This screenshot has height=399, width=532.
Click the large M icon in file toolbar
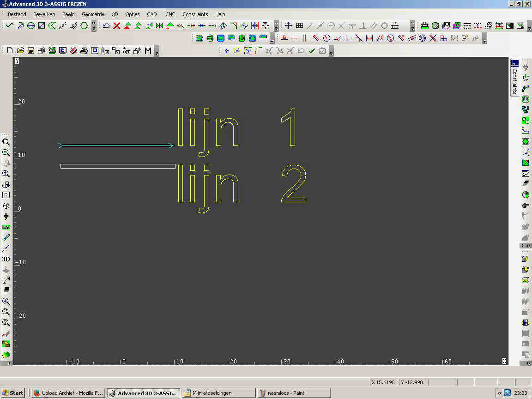pos(148,50)
